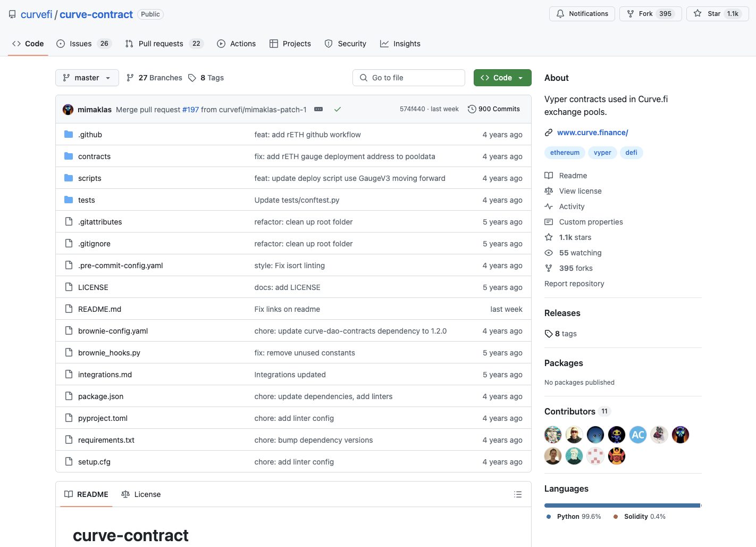Open the README outline list icon

[x=518, y=494]
